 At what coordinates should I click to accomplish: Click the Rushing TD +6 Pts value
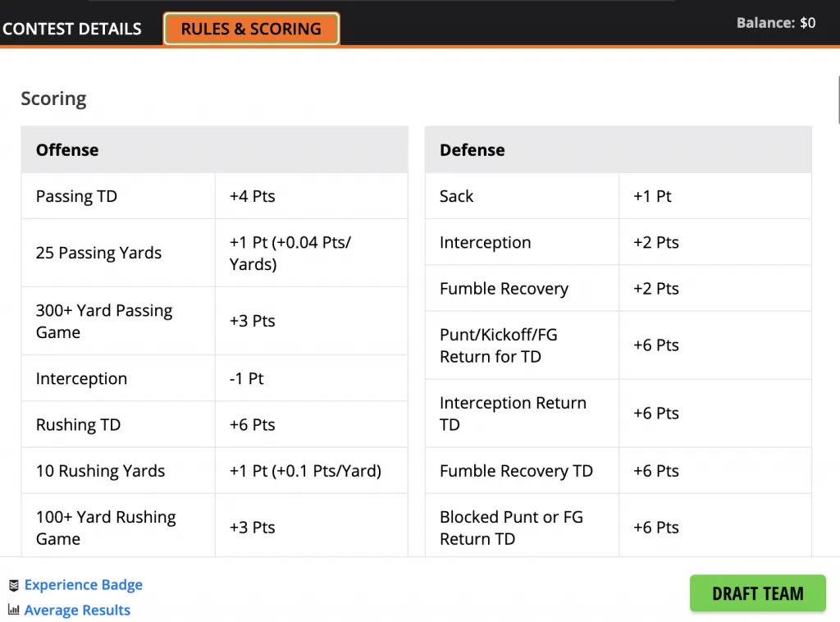pyautogui.click(x=253, y=424)
